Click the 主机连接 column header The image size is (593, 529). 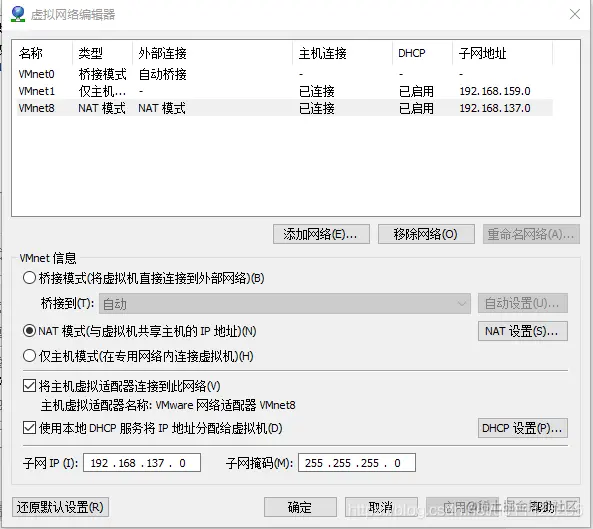coord(342,53)
